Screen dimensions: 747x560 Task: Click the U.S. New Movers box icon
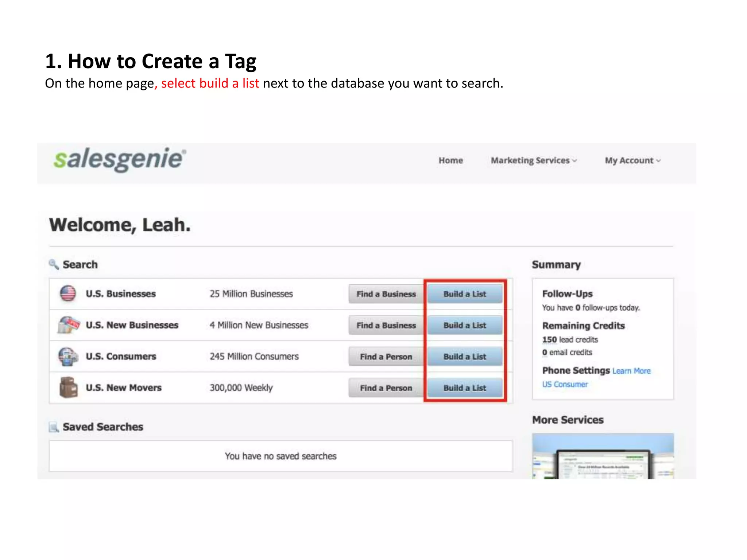[x=69, y=387]
